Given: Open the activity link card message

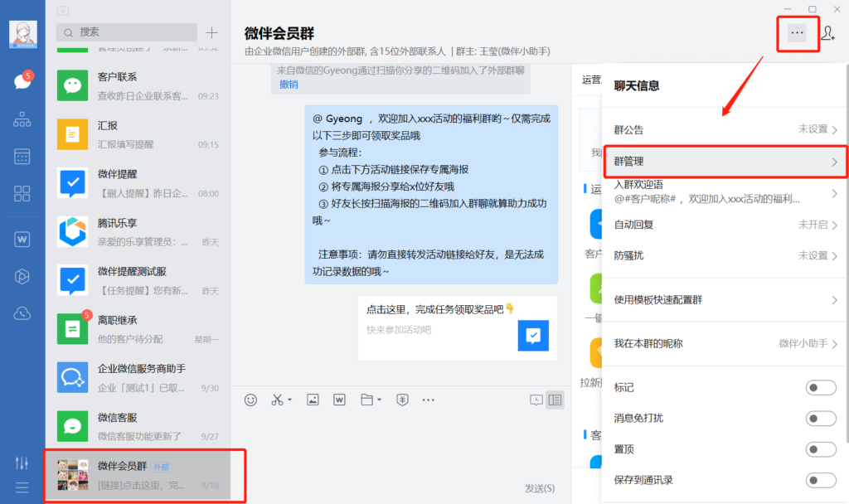Looking at the screenshot, I should pyautogui.click(x=458, y=328).
